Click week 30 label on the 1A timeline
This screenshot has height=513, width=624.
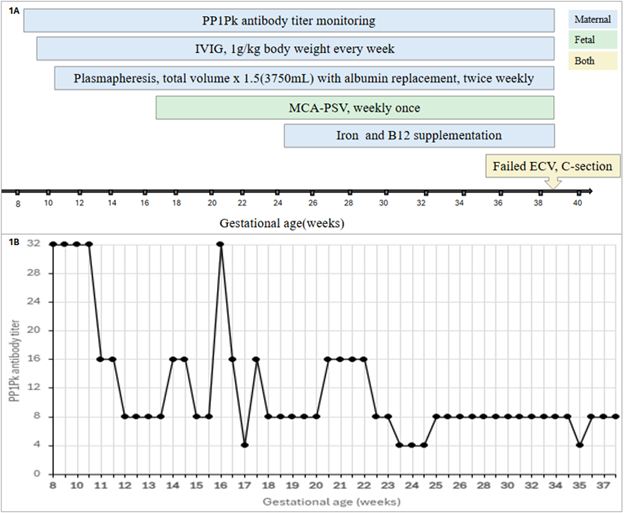click(x=383, y=203)
